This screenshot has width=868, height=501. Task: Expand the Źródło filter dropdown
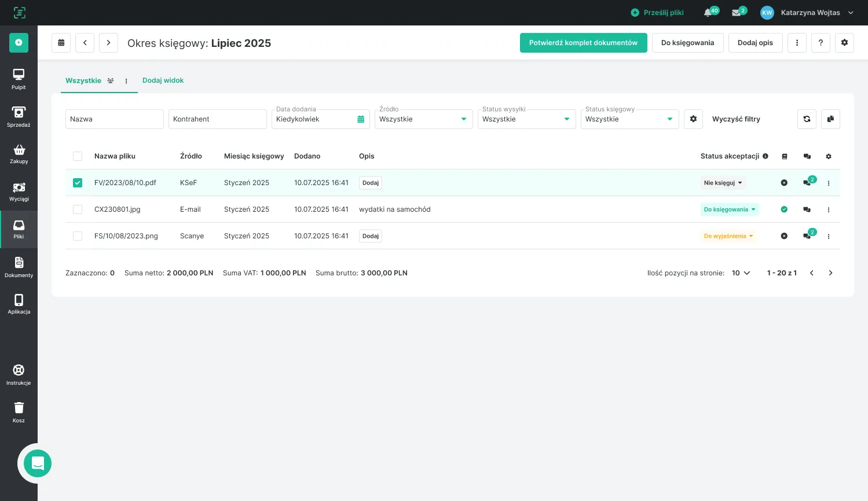pos(424,119)
